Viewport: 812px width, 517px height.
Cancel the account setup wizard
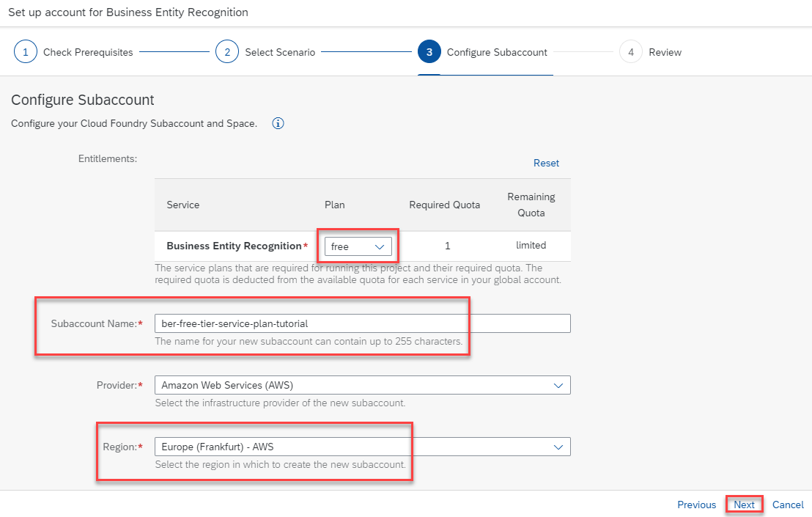788,505
